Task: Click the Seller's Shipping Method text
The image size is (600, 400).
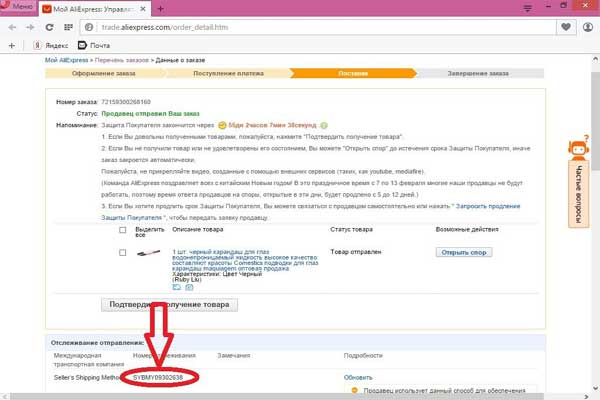Action: coord(86,377)
